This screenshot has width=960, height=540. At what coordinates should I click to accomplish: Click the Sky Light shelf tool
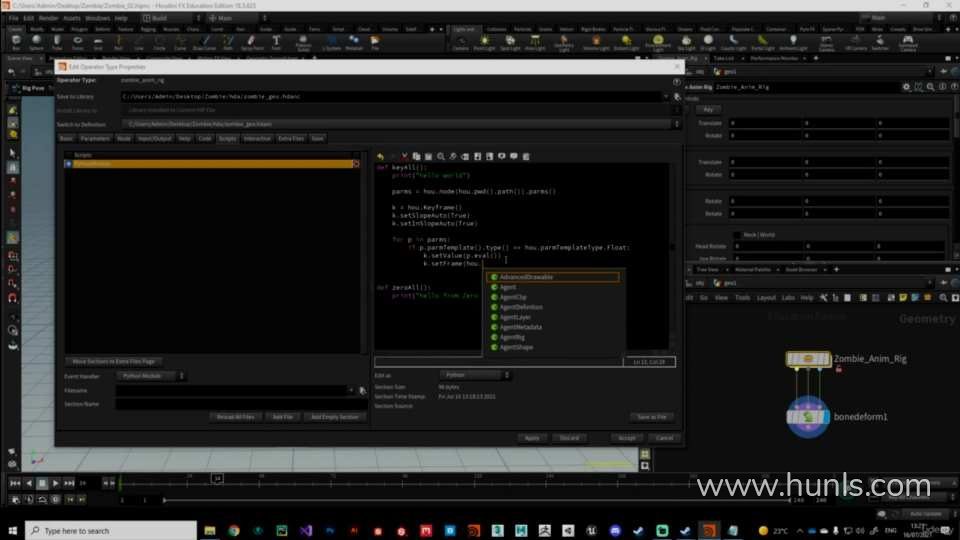pyautogui.click(x=686, y=42)
